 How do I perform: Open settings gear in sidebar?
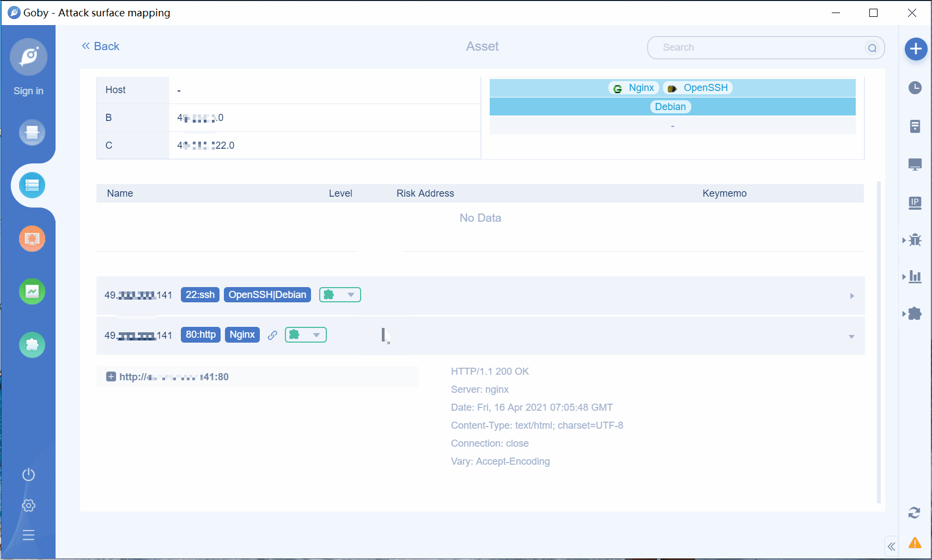click(x=28, y=506)
